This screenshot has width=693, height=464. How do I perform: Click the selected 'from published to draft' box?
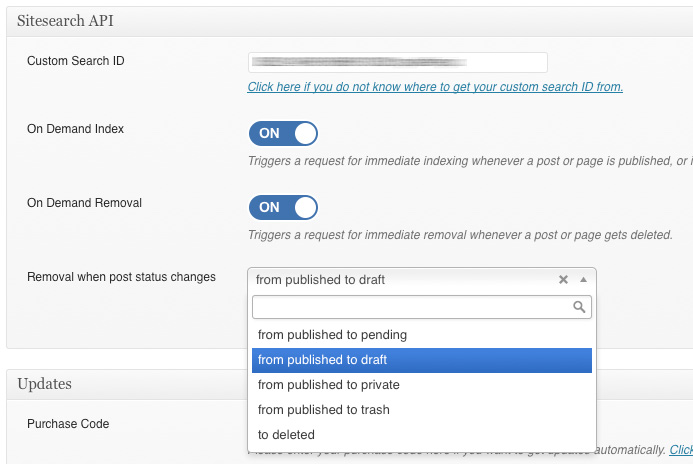click(x=400, y=280)
